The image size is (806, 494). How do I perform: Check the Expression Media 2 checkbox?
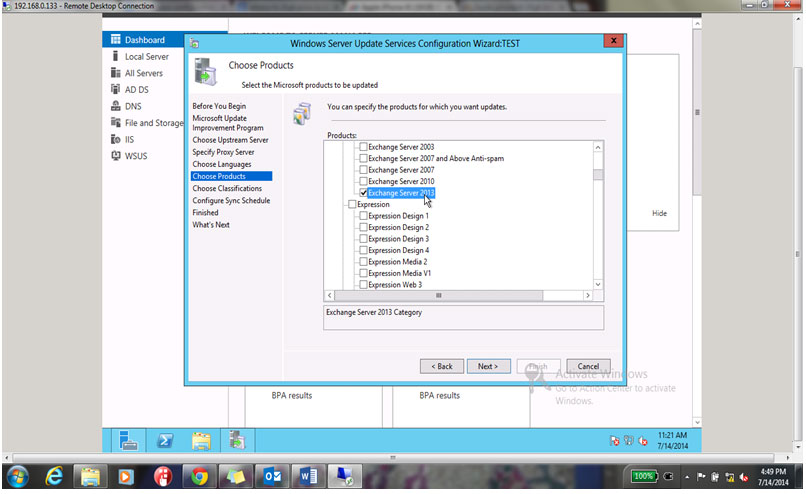(x=363, y=262)
